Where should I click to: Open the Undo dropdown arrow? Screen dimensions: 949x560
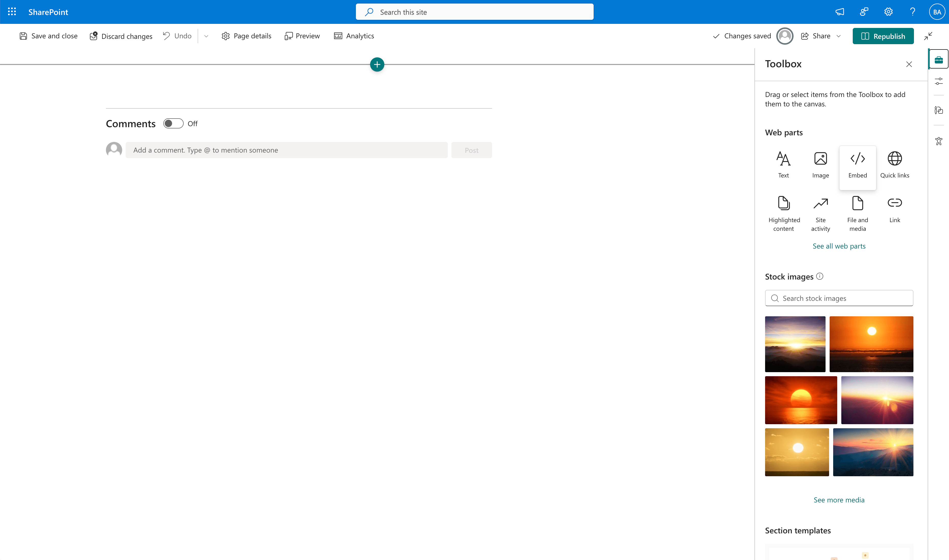pos(206,36)
